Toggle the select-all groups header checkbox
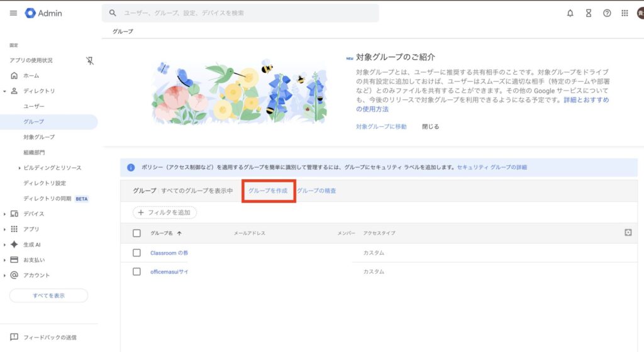The image size is (644, 352). click(x=137, y=233)
